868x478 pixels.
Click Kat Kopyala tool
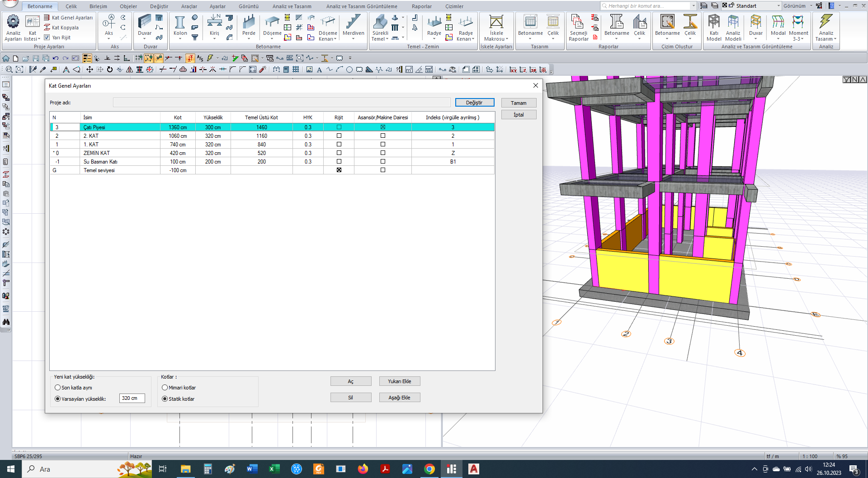pos(61,28)
